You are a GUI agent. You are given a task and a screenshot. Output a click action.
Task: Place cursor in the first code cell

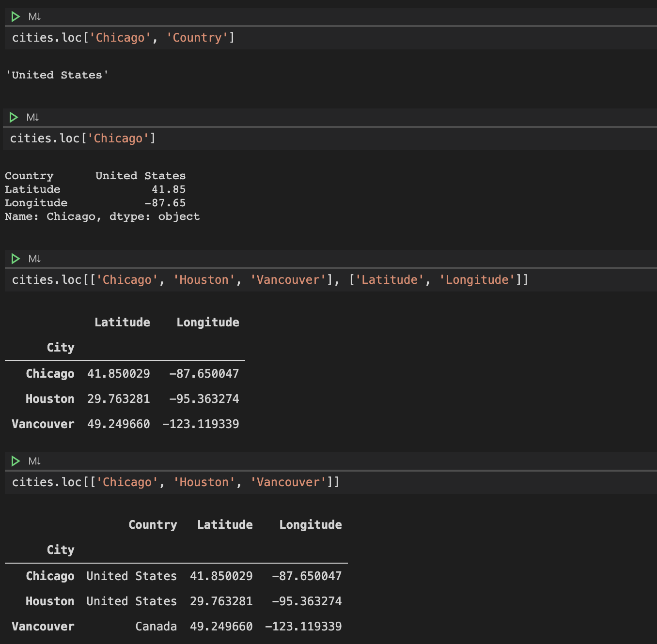tap(123, 37)
